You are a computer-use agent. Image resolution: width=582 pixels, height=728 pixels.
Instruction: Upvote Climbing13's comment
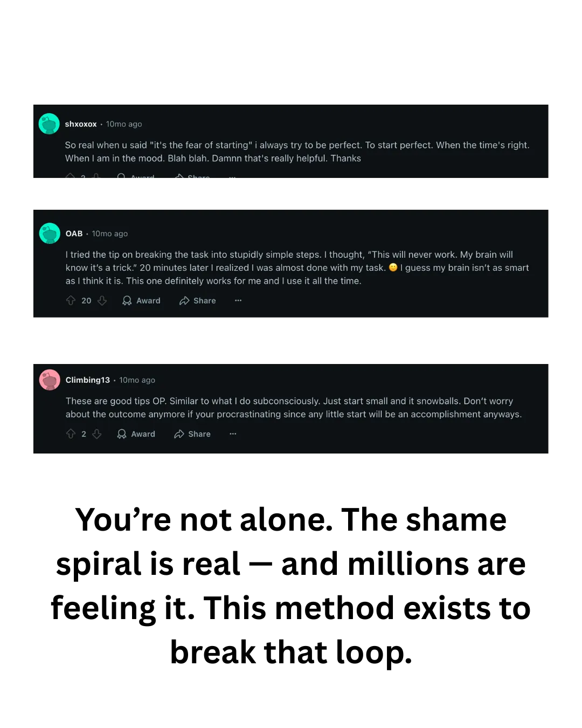71,434
